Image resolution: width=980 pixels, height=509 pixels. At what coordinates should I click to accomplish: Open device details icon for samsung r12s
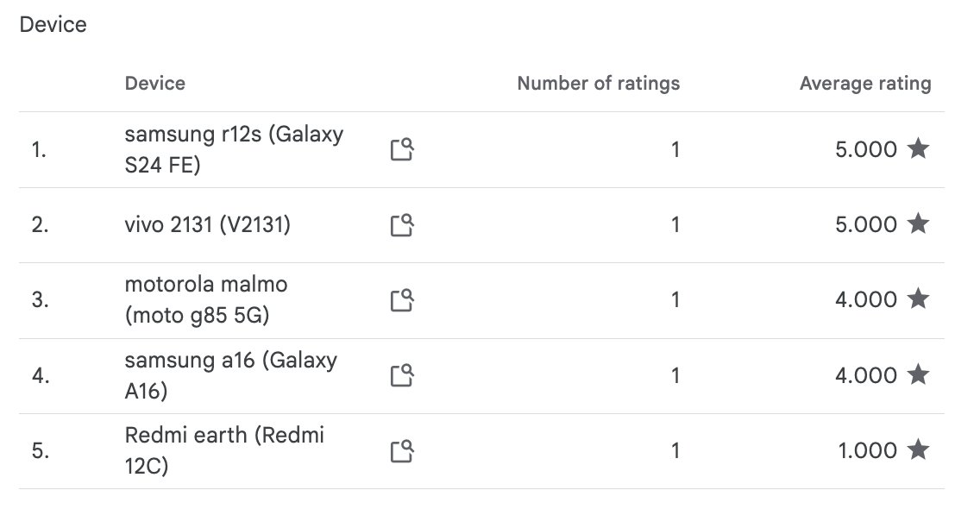402,150
